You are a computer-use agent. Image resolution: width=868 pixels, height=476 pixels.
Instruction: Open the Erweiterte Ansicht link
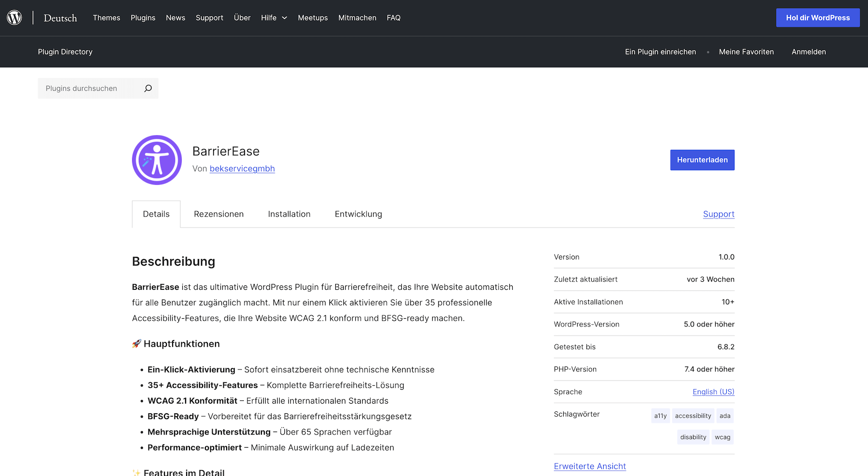(590, 466)
